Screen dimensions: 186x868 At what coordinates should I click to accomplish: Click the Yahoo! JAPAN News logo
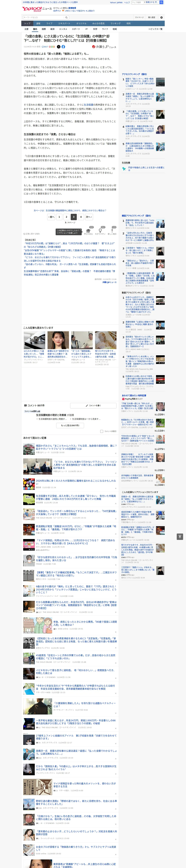(x=37, y=9)
